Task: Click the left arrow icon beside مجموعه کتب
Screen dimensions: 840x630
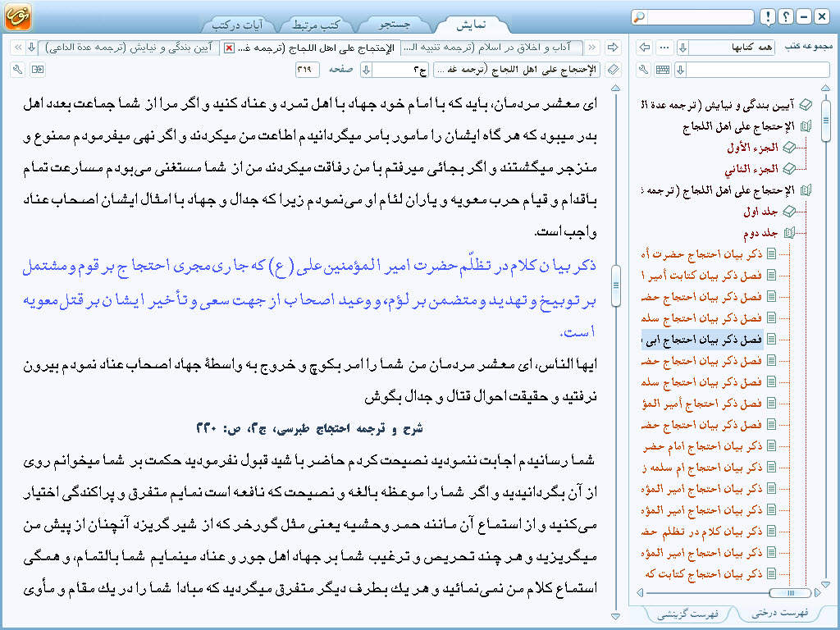Action: coord(645,48)
